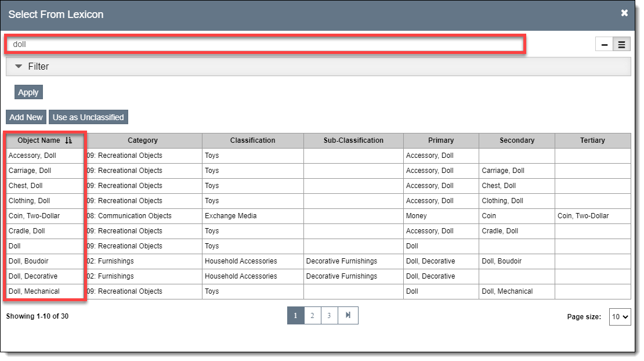Click '02: Furnishings' in Doll, Boudoir row

tap(110, 261)
